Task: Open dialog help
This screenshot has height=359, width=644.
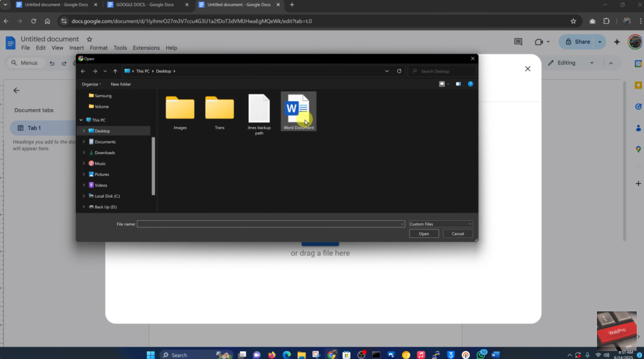Action: [471, 84]
